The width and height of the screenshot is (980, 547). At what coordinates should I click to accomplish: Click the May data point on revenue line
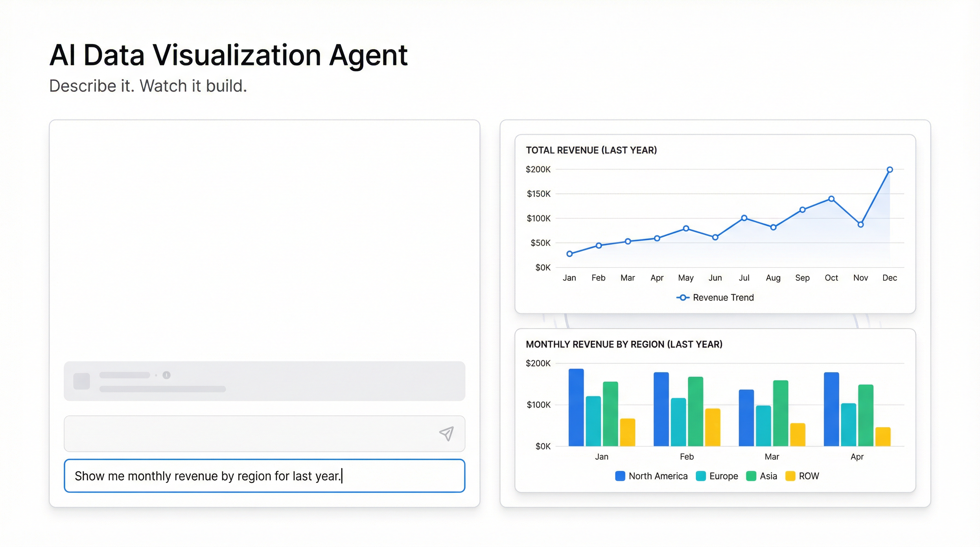tap(686, 229)
